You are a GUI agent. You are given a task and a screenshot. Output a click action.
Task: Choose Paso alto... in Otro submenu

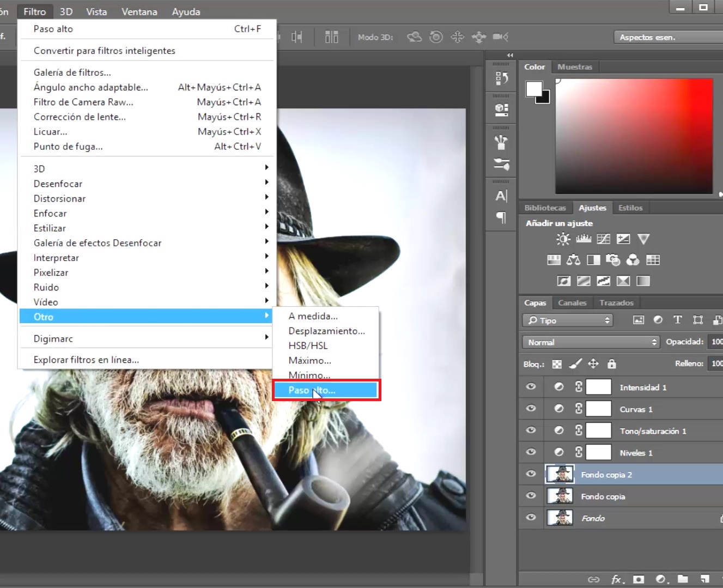tap(325, 390)
